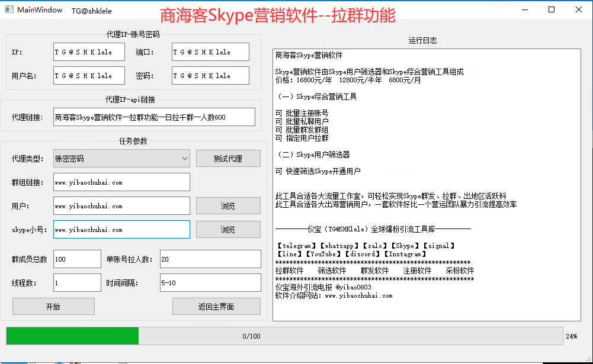593x364 pixels.
Task: Select the 单账号拉人数 field showing 20
Action: point(210,259)
